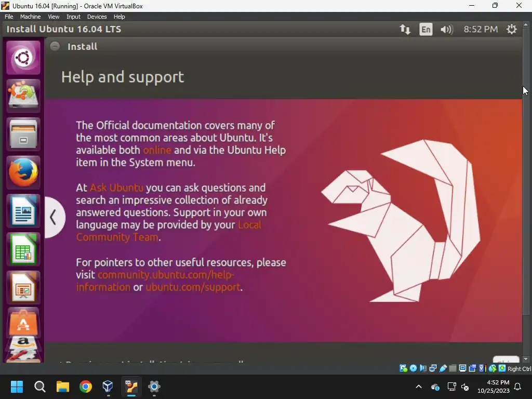Viewport: 532px width, 399px height.
Task: Click VirtualBox optical disk status icon
Action: pos(413,368)
